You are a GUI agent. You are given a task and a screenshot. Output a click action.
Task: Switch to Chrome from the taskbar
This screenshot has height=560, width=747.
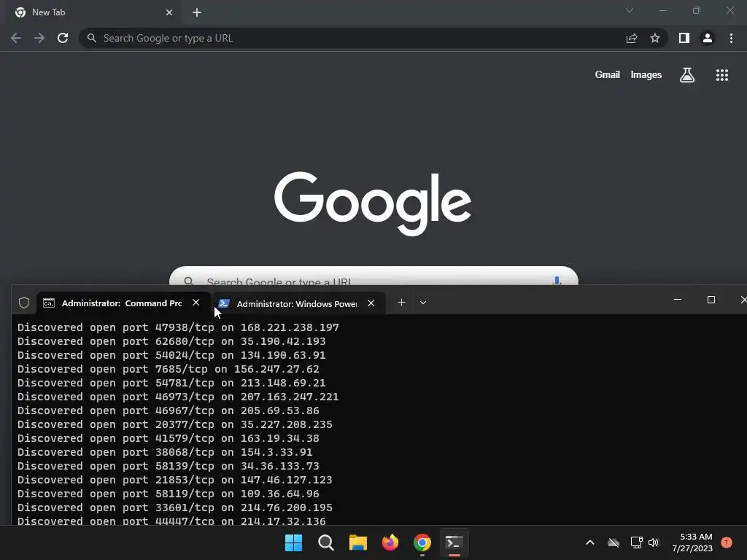coord(422,542)
